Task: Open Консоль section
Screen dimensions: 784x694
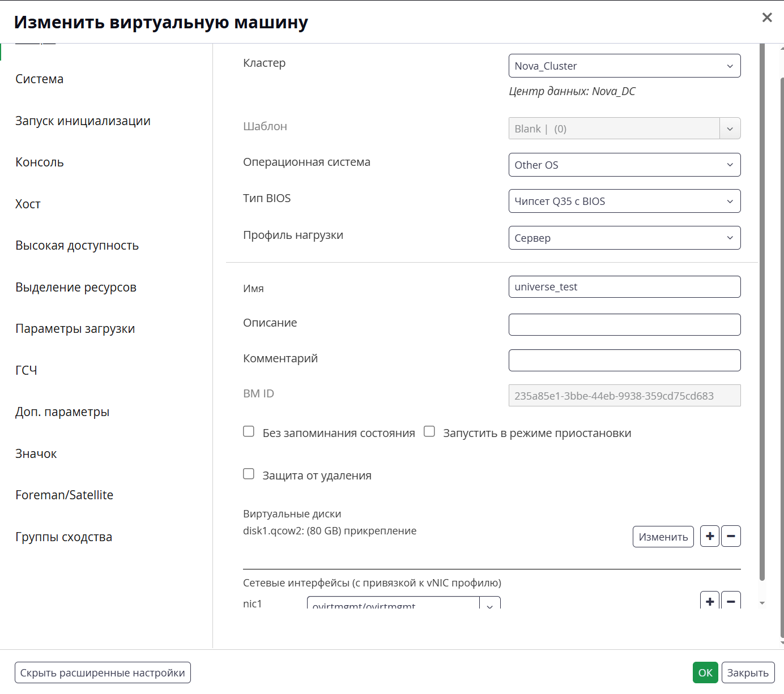Action: [x=40, y=162]
